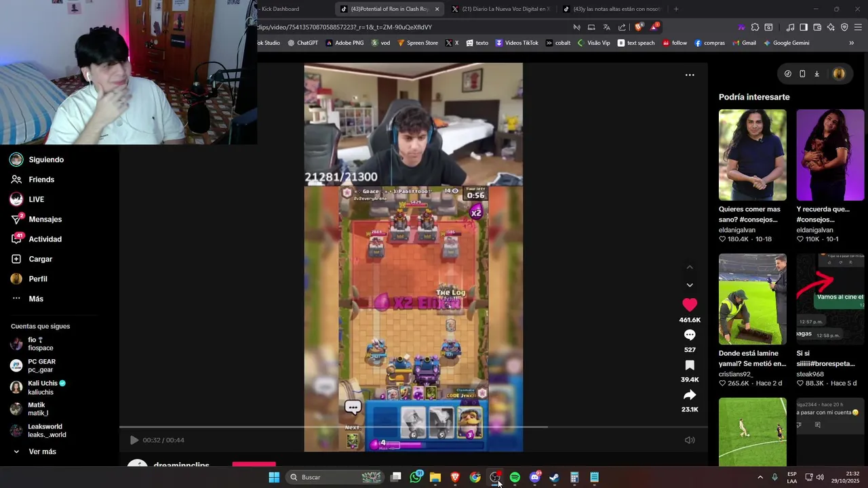Click the translate page icon in address bar
Viewport: 868px width, 488px height.
[x=606, y=27]
